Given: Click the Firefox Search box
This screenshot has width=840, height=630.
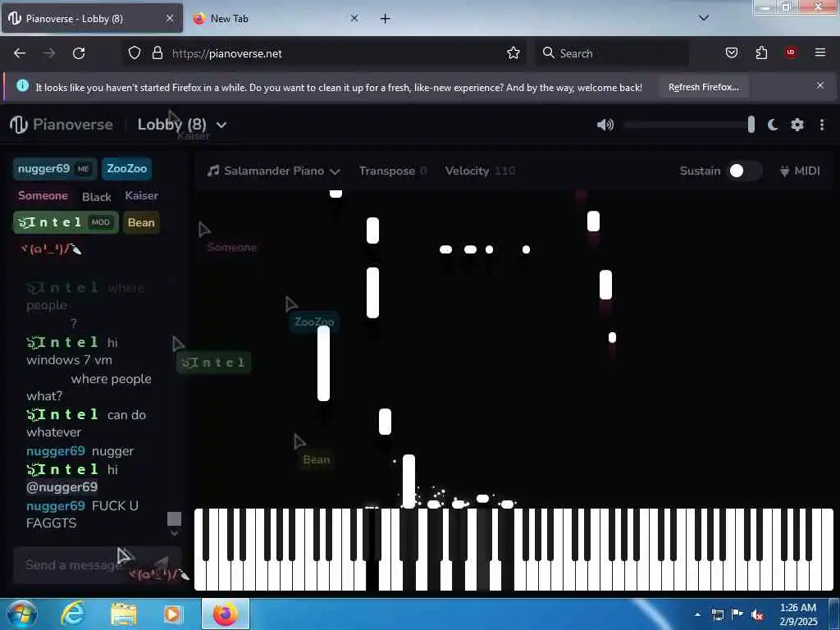Looking at the screenshot, I should tap(612, 53).
